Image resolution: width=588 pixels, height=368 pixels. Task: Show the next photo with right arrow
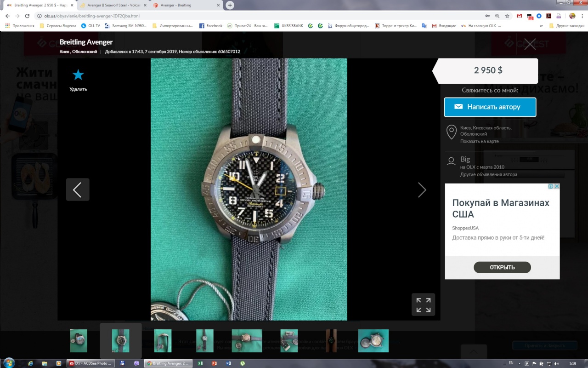click(422, 190)
